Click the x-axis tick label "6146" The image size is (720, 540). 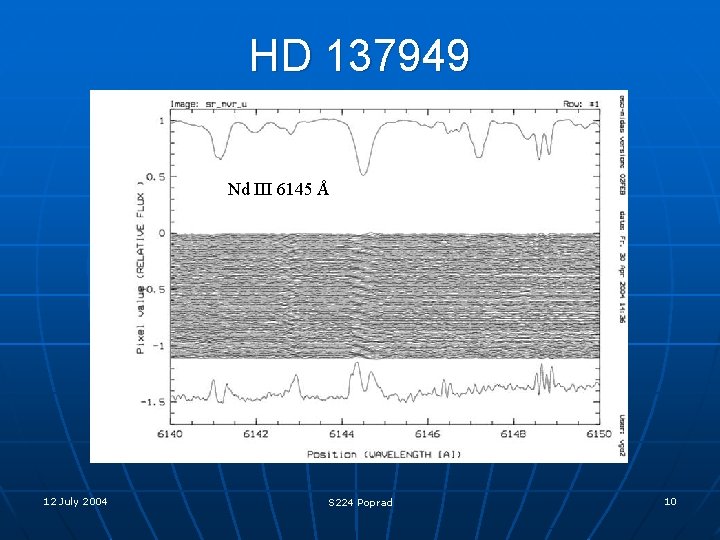point(428,434)
